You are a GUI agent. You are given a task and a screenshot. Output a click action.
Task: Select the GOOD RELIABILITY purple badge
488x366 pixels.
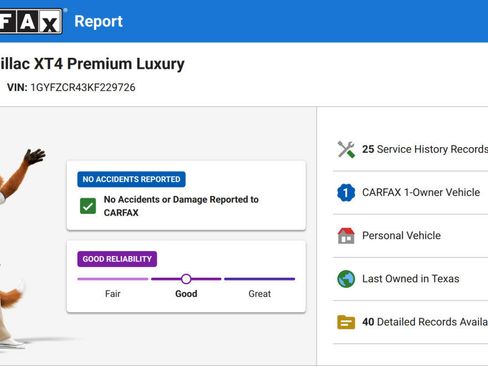pyautogui.click(x=117, y=259)
